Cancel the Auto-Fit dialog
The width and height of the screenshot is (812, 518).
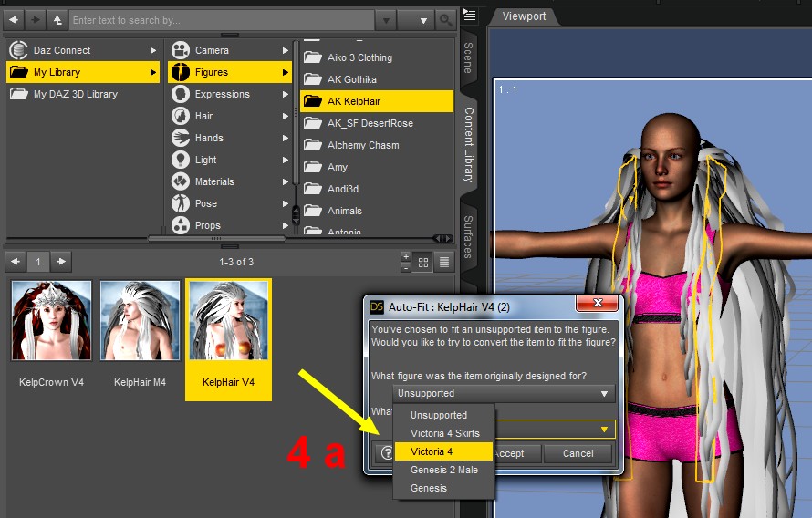point(578,453)
